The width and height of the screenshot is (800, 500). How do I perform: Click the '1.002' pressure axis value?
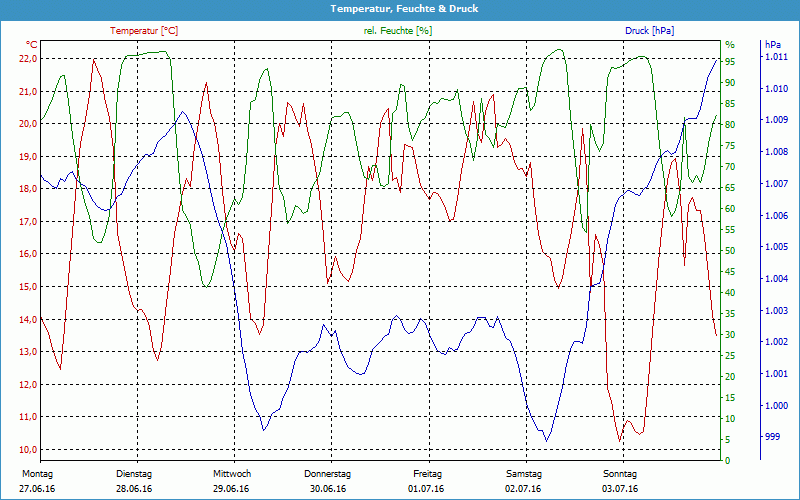coord(776,342)
